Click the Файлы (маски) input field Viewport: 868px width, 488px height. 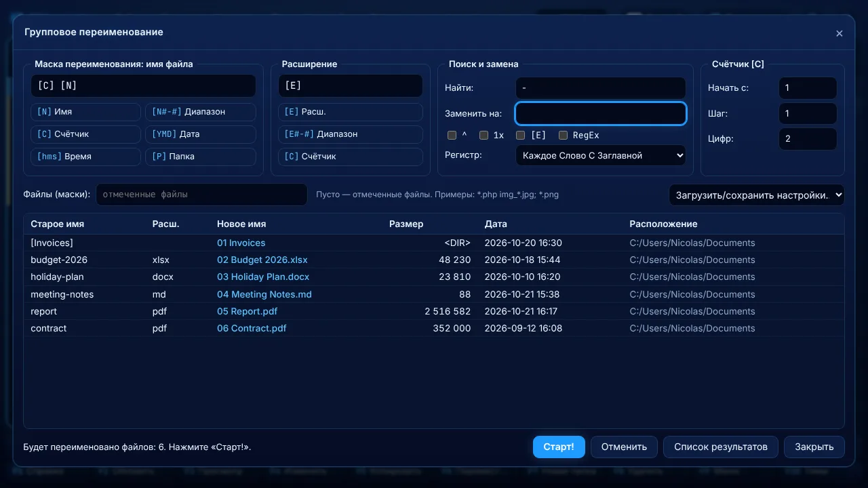tap(201, 195)
